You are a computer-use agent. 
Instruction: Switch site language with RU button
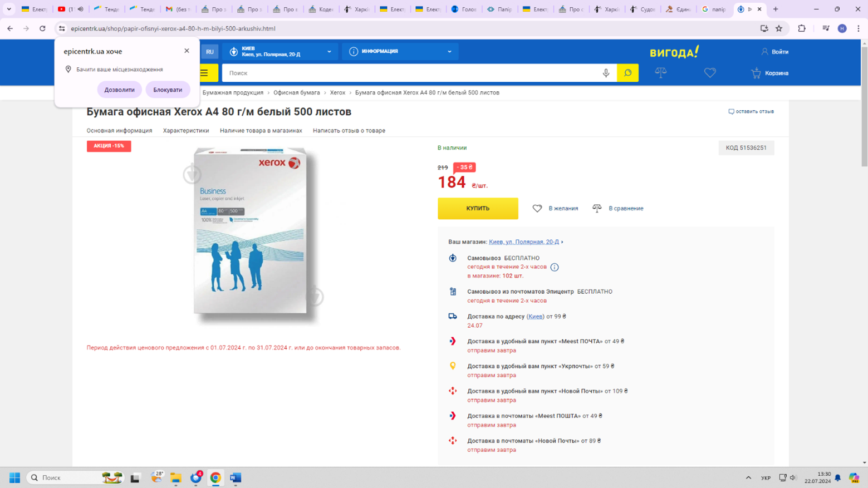coord(210,52)
